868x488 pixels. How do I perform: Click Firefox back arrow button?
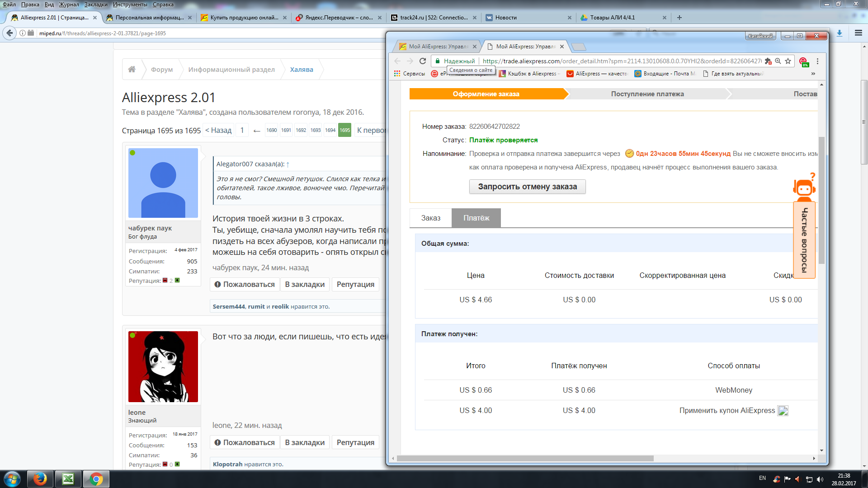coord(9,33)
